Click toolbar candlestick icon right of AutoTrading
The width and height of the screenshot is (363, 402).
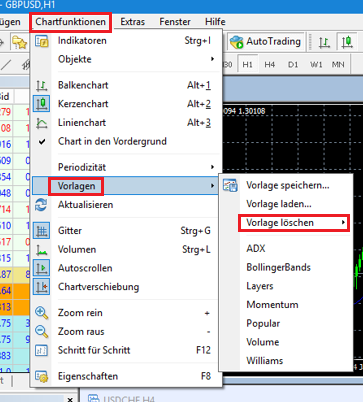coord(347,42)
